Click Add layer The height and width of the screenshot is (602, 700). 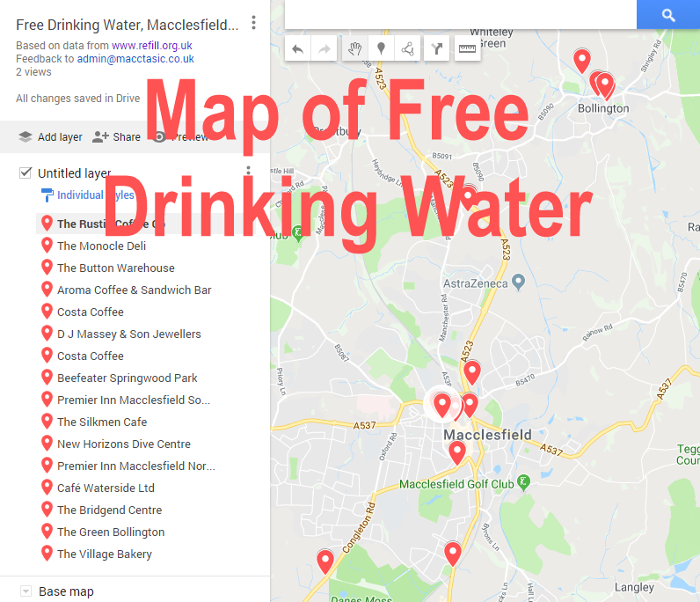[50, 136]
